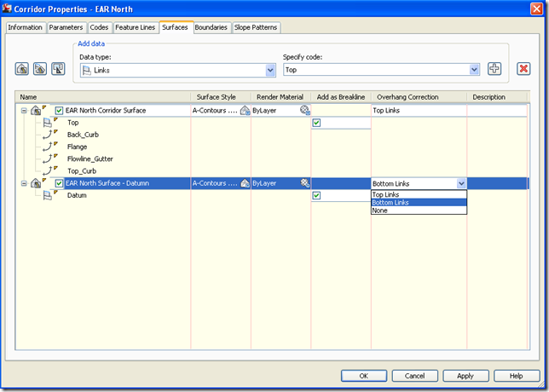Click the Name column header
The width and height of the screenshot is (549, 392).
[x=103, y=97]
